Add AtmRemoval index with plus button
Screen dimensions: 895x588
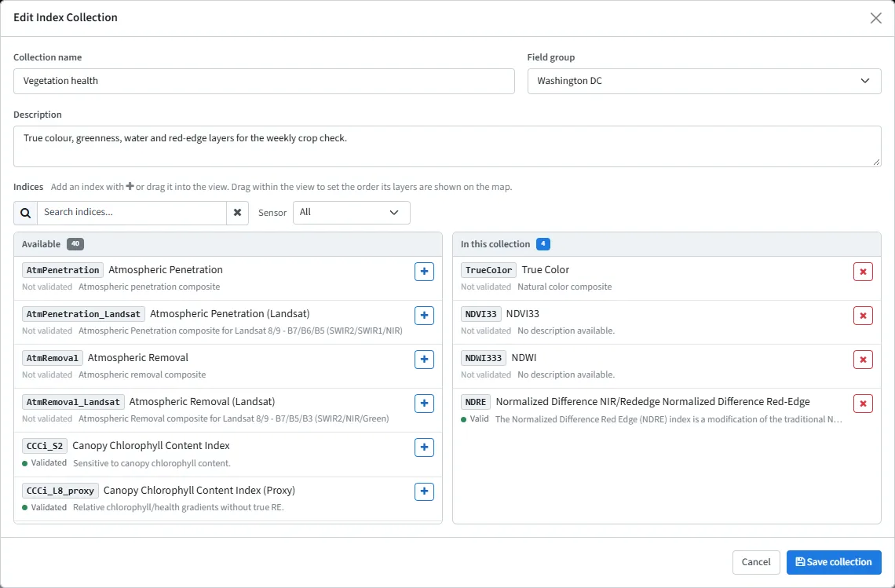(424, 360)
